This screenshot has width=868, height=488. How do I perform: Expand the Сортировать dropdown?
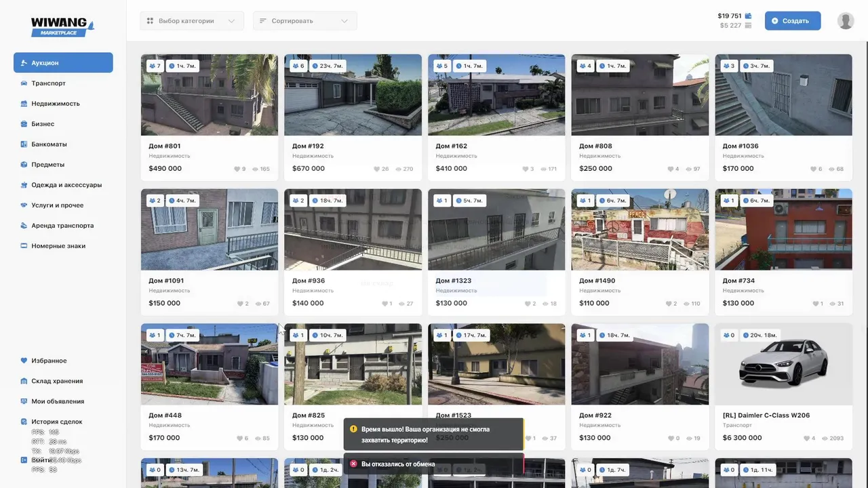[305, 21]
